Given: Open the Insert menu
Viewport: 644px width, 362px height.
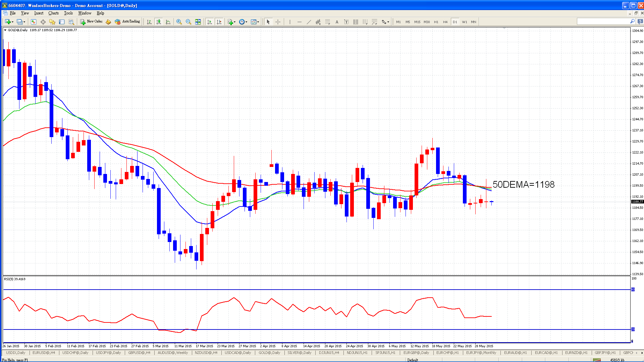Looking at the screenshot, I should (x=39, y=13).
